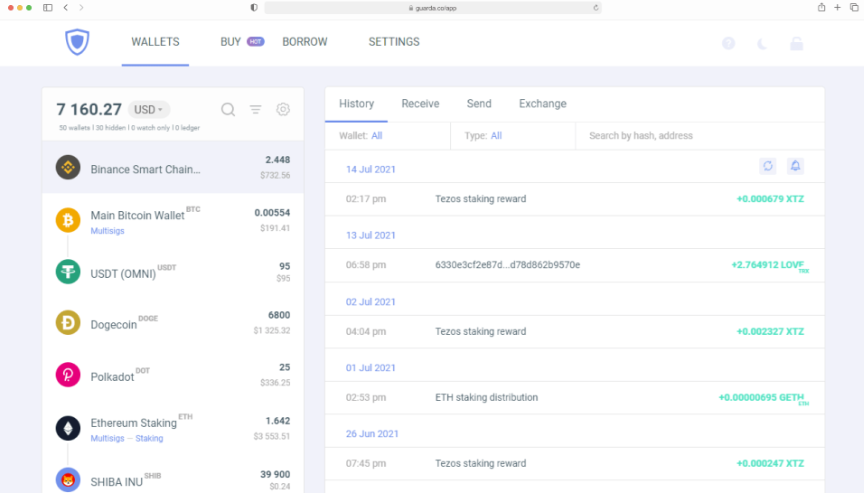
Task: Select the Polkadot coin icon
Action: (68, 374)
